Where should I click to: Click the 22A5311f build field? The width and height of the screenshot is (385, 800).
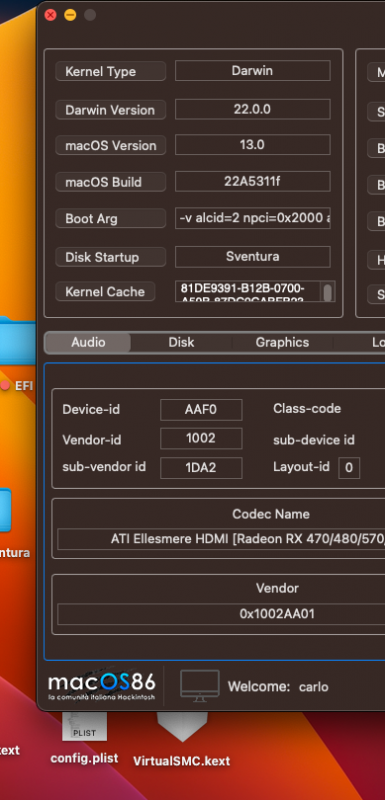[x=252, y=181]
